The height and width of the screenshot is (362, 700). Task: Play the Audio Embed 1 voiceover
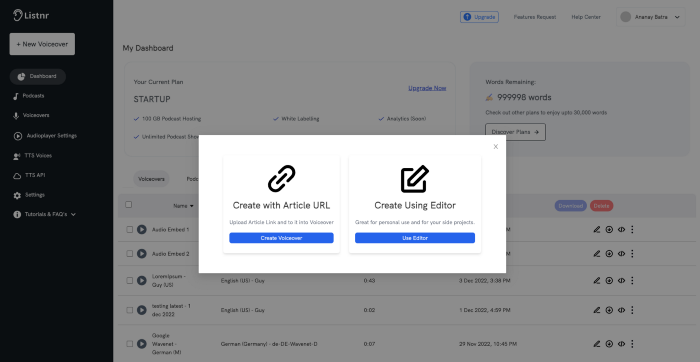point(142,229)
